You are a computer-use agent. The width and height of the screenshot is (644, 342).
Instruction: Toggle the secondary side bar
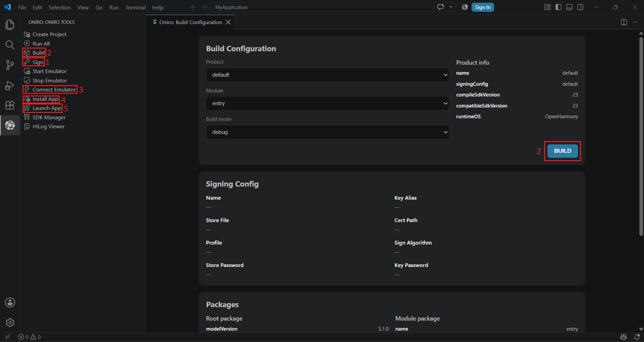pos(580,7)
